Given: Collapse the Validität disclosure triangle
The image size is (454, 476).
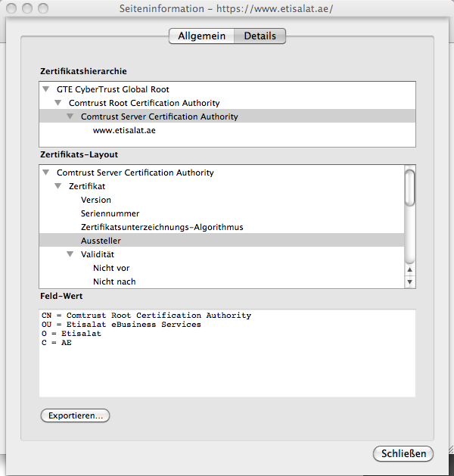Looking at the screenshot, I should tap(70, 254).
